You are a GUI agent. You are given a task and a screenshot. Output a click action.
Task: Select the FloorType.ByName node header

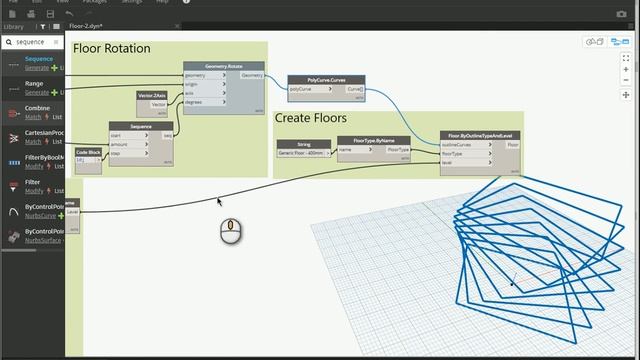(x=373, y=141)
